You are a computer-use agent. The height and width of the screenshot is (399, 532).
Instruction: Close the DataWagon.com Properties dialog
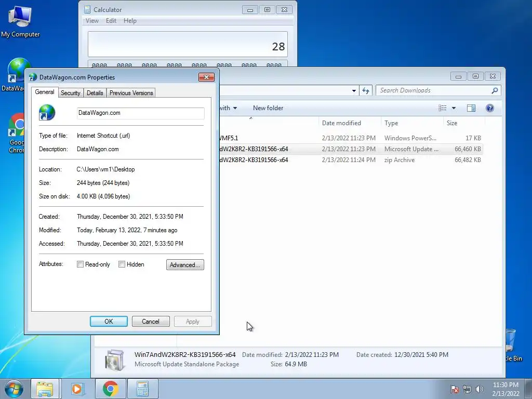(x=206, y=77)
